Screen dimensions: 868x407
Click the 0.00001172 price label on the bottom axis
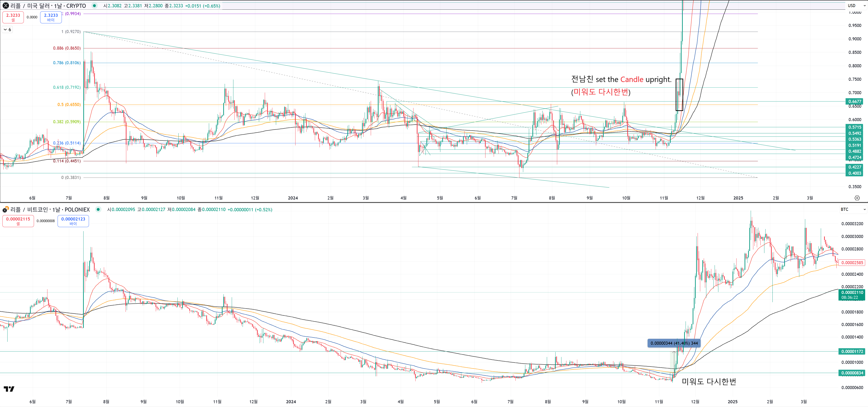852,351
